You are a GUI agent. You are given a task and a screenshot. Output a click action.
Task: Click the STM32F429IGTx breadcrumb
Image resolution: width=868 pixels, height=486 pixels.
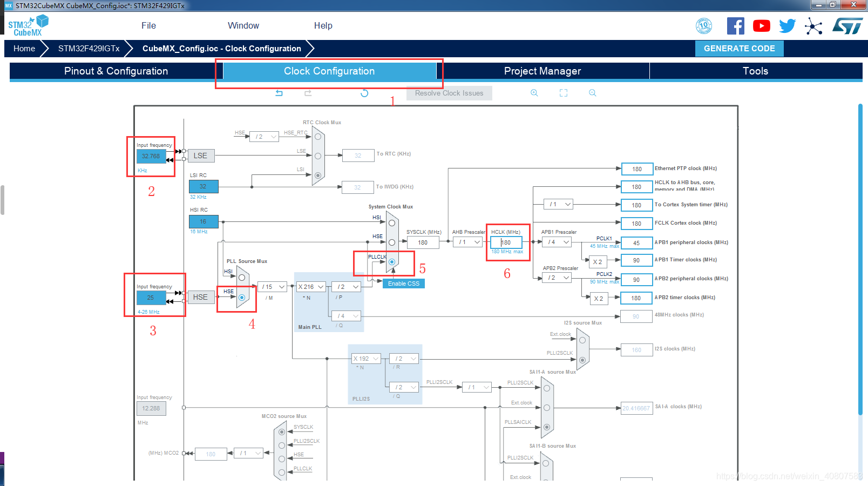89,48
